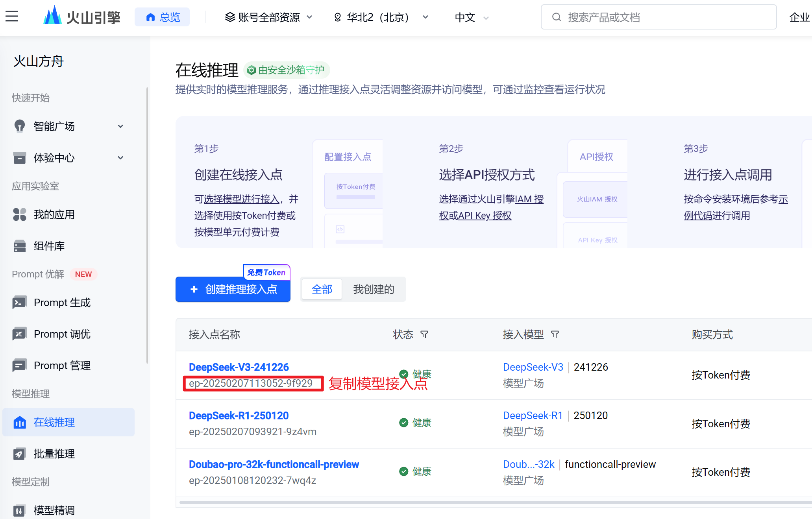
Task: Click the sidebar vertical scrollbar
Action: [147, 225]
